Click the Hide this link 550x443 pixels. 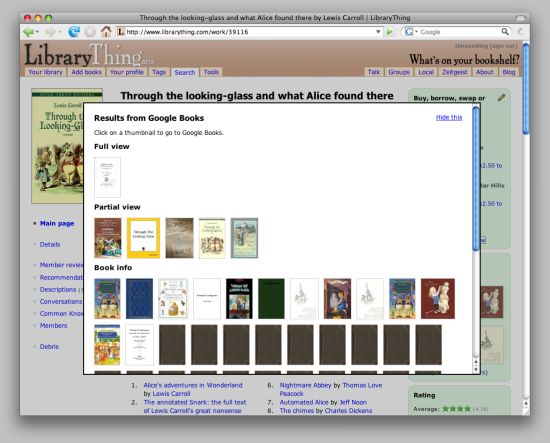point(449,117)
